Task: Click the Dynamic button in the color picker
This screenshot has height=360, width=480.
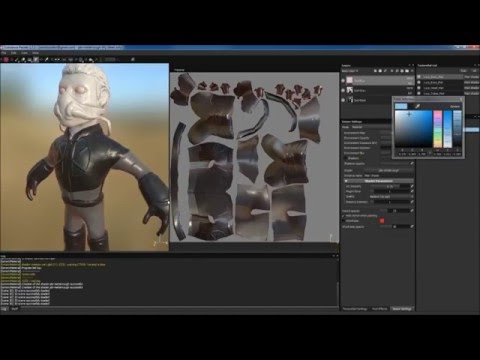Action: [455, 106]
